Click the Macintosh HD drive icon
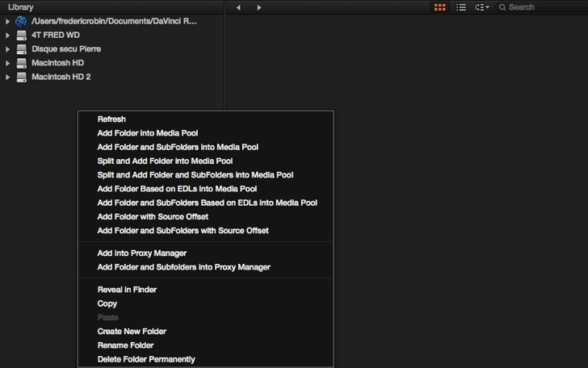 coord(21,63)
